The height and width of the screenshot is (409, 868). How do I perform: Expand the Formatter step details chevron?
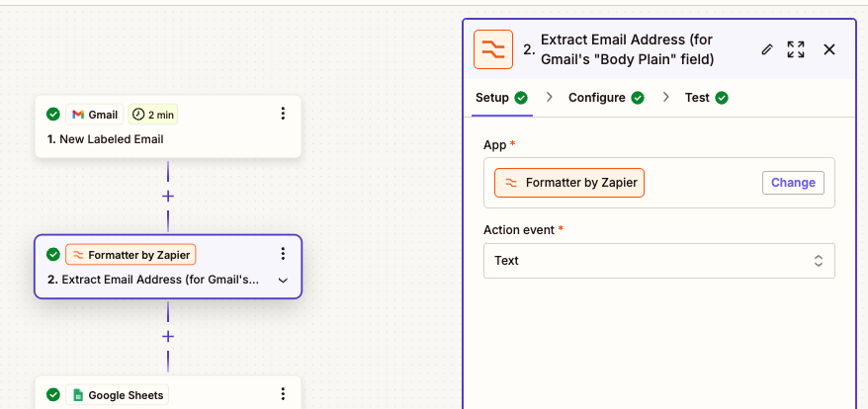click(x=283, y=280)
